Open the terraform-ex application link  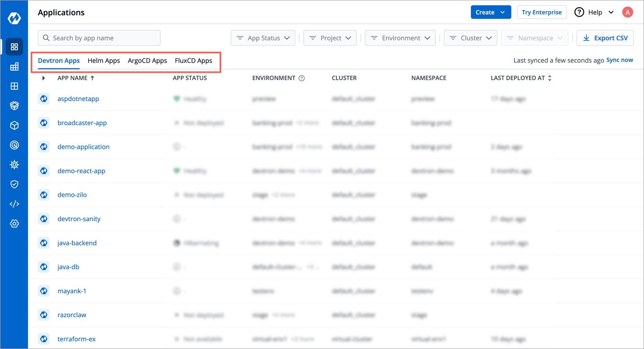pos(77,339)
